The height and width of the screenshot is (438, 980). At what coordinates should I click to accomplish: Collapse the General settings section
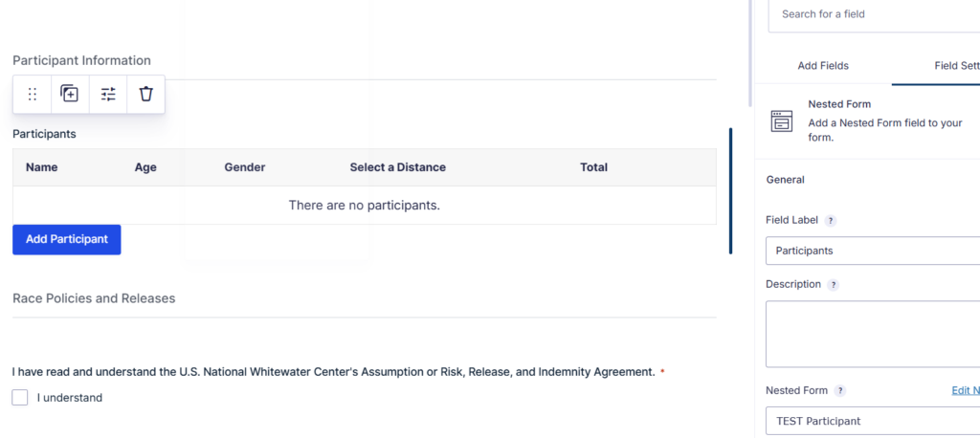point(786,180)
